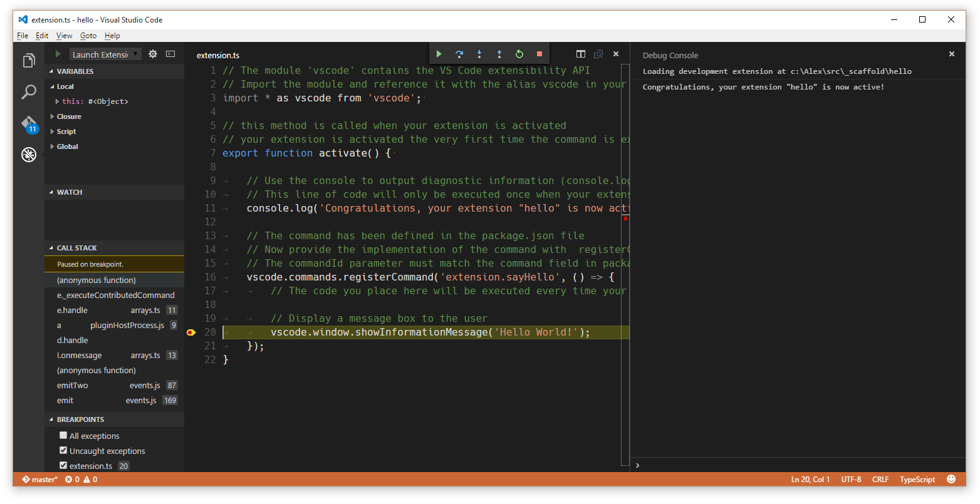Open launch configuration gear settings
This screenshot has width=980, height=504.
(x=153, y=54)
